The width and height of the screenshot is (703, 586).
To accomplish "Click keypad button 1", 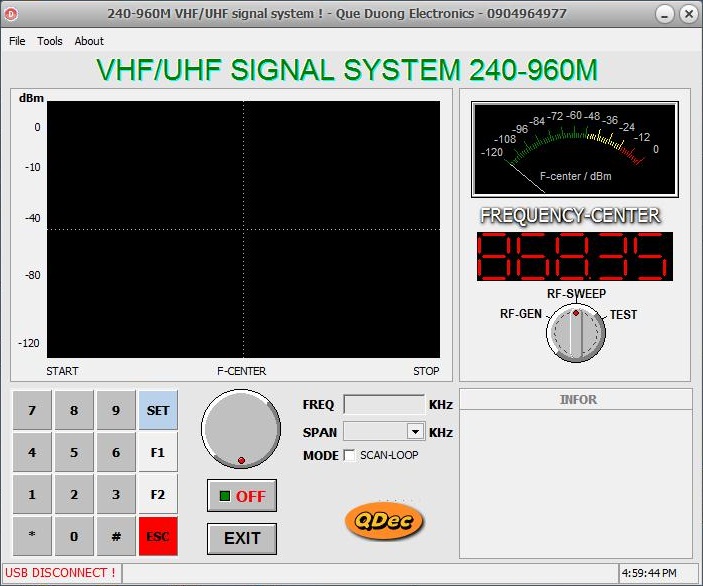I will [32, 495].
